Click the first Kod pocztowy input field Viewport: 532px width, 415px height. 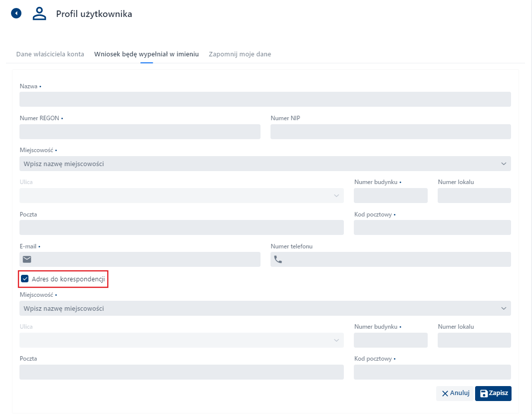[x=432, y=227]
